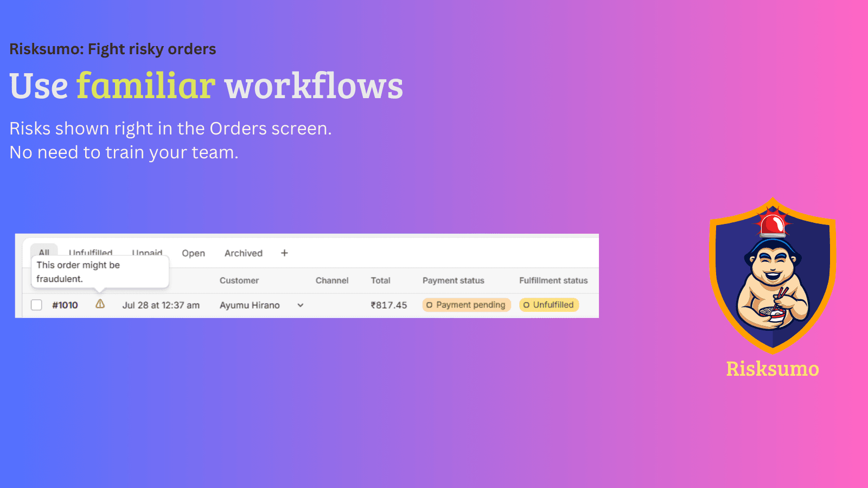Viewport: 868px width, 488px height.
Task: Click the circle icon in Unfulfilled badge
Action: tap(526, 305)
